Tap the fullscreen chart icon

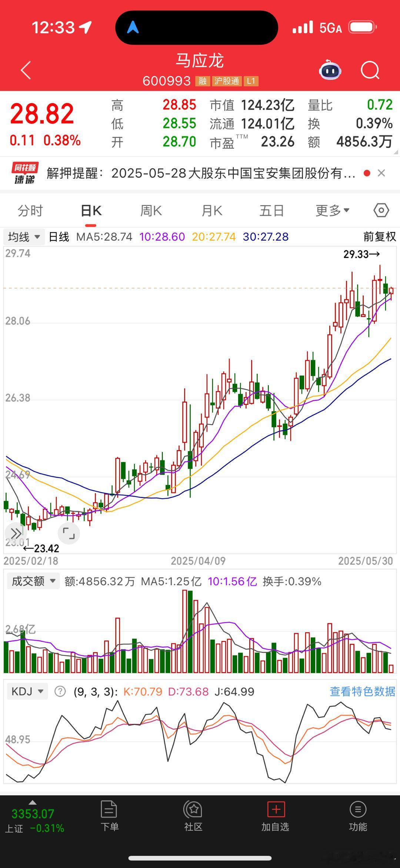[69, 534]
